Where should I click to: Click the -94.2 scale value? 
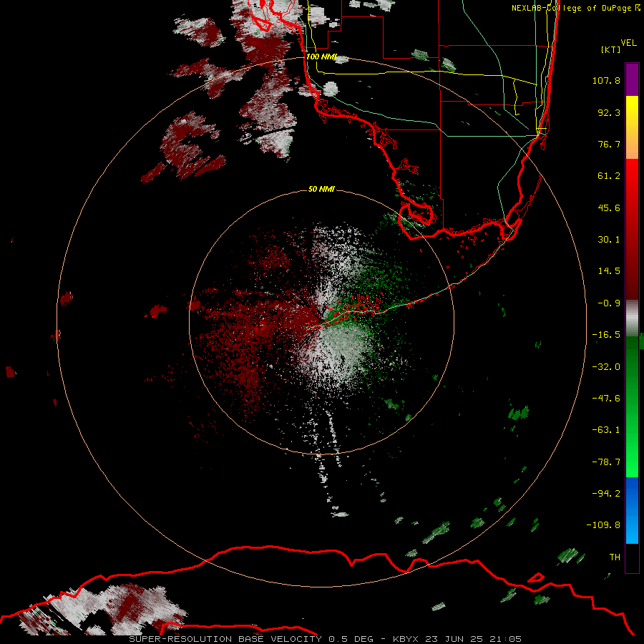pos(606,493)
